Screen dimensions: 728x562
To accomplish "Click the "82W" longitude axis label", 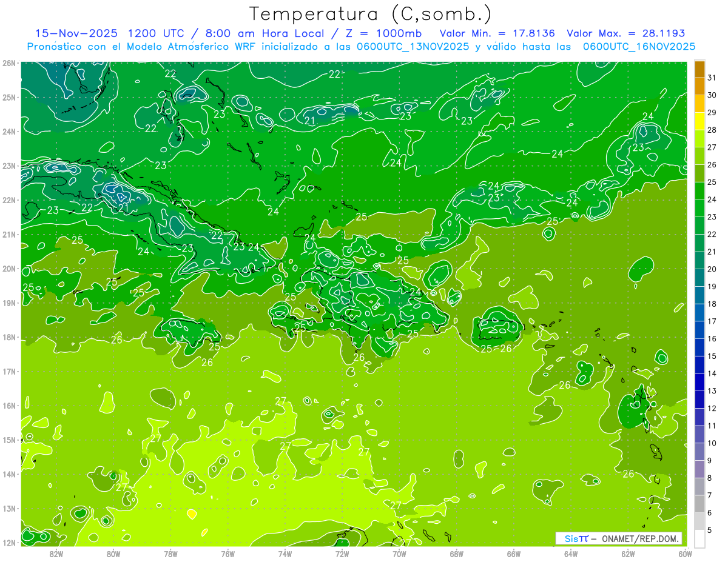I will pyautogui.click(x=56, y=554).
